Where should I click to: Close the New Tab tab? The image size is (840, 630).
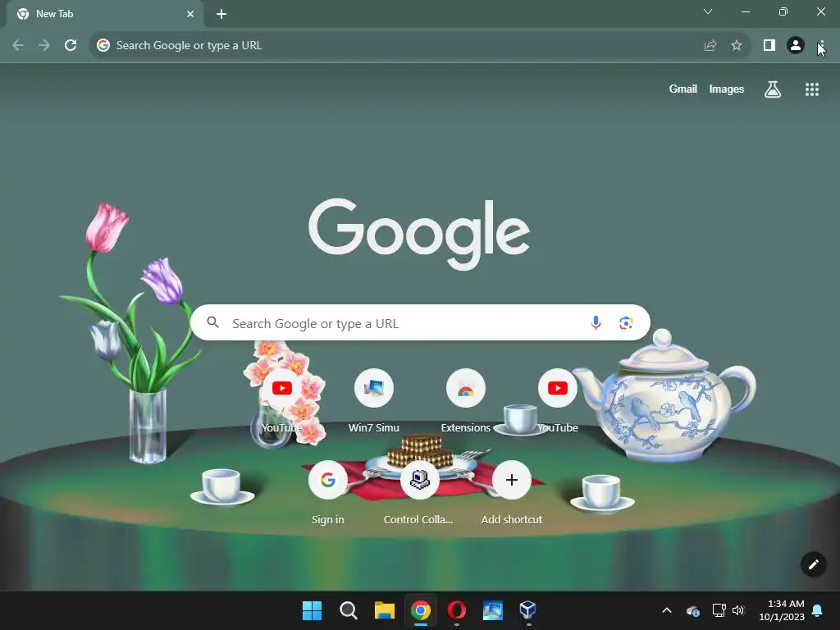pos(190,14)
